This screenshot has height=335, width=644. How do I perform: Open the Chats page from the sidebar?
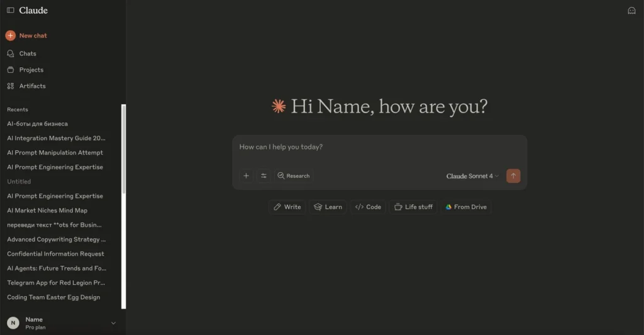tap(28, 53)
